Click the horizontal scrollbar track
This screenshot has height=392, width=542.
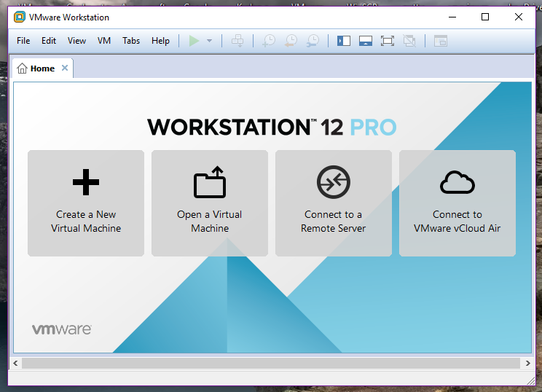[x=271, y=364]
